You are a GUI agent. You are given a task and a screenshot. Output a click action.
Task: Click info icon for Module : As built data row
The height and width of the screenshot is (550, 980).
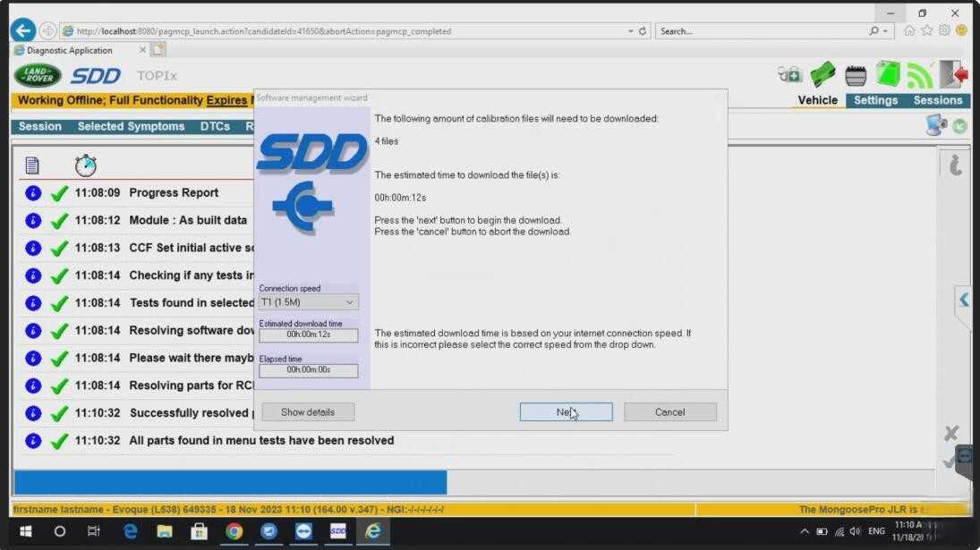[33, 220]
